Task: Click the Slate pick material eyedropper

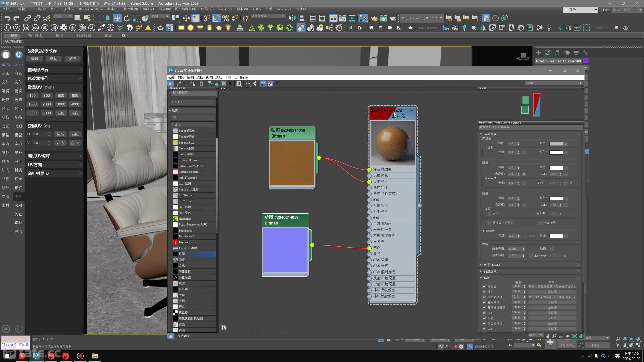Action: pos(179,84)
